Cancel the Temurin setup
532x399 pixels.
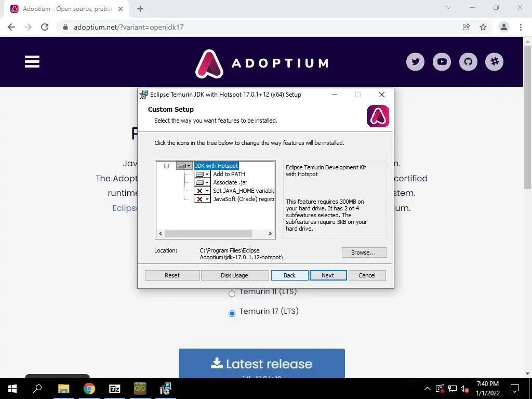[x=367, y=275]
